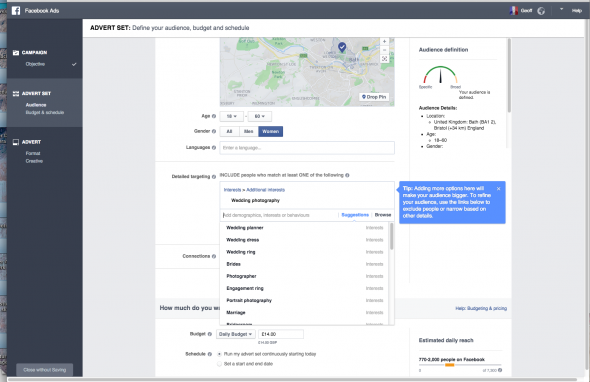Click info icon after INCLUDE people text
The image size is (590, 382).
(x=347, y=175)
